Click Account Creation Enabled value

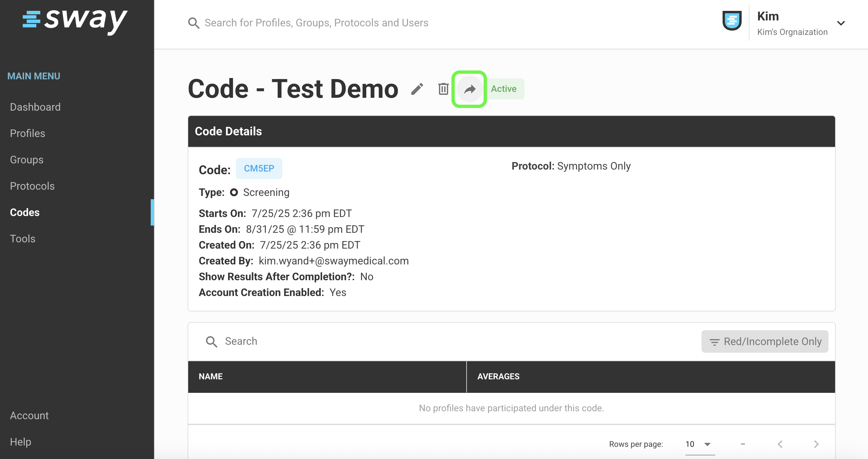pos(338,293)
